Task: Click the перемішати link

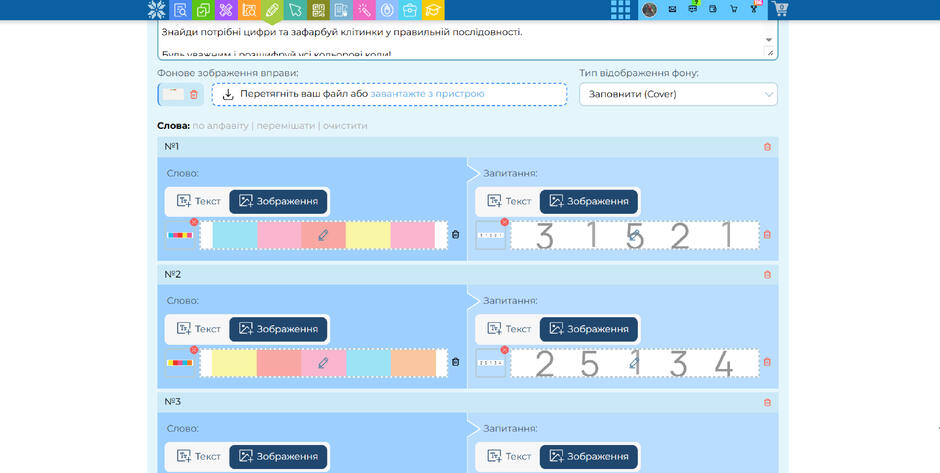Action: point(285,126)
